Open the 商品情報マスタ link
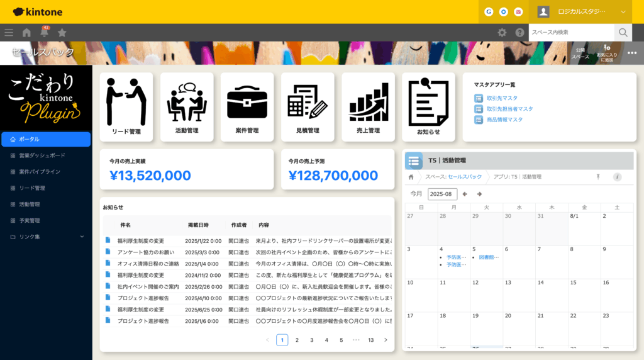Image resolution: width=644 pixels, height=360 pixels. pyautogui.click(x=504, y=120)
